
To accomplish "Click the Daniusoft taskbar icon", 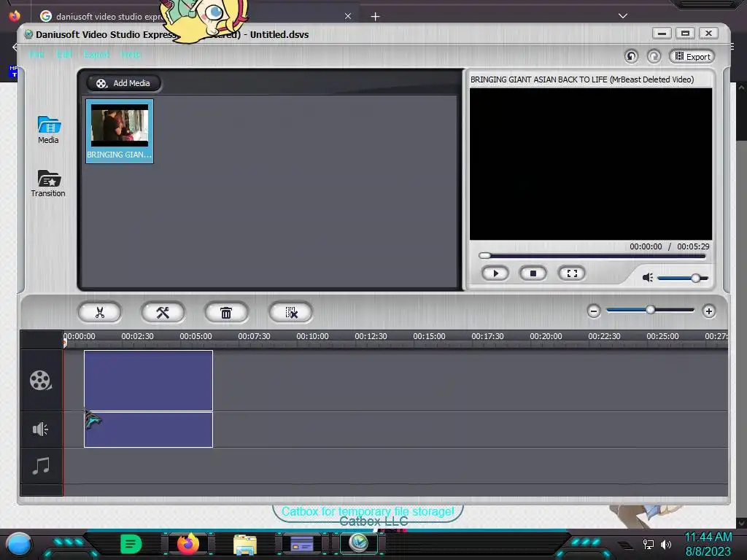I will tap(359, 542).
